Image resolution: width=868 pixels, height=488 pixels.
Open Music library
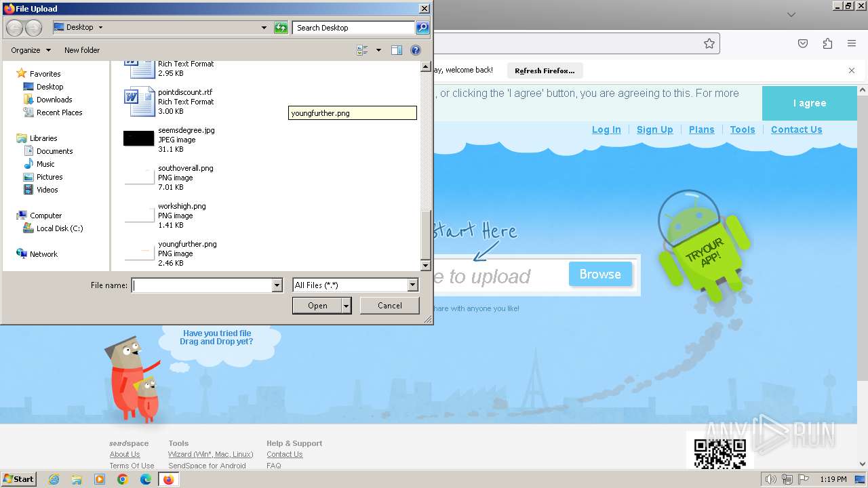pyautogui.click(x=45, y=164)
